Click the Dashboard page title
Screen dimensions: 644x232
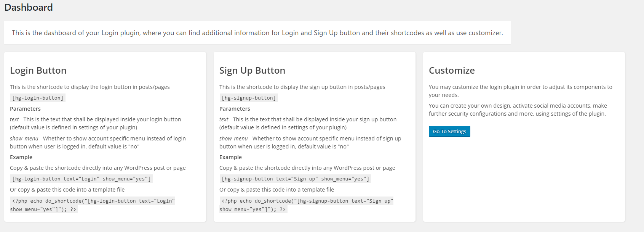pyautogui.click(x=29, y=7)
